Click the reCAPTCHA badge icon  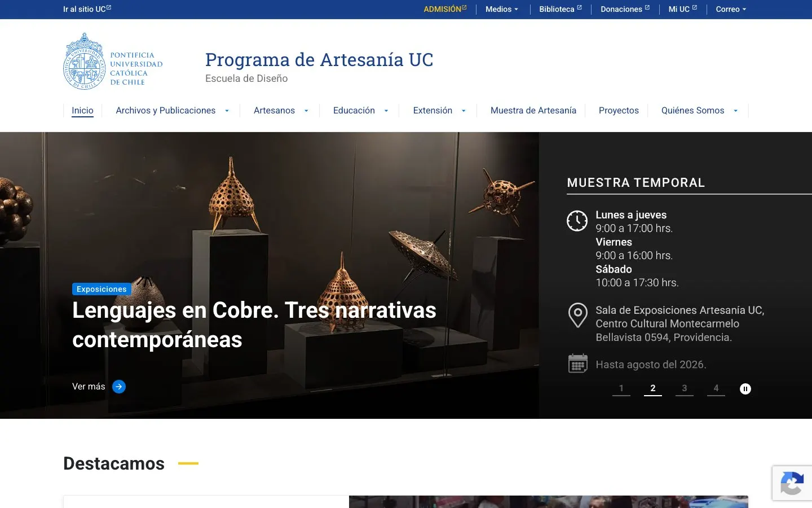[x=792, y=483]
